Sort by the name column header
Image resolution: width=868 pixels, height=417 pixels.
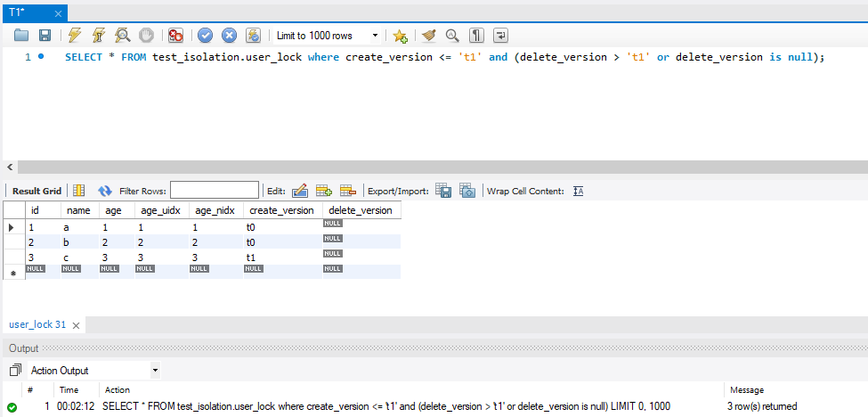coord(80,210)
